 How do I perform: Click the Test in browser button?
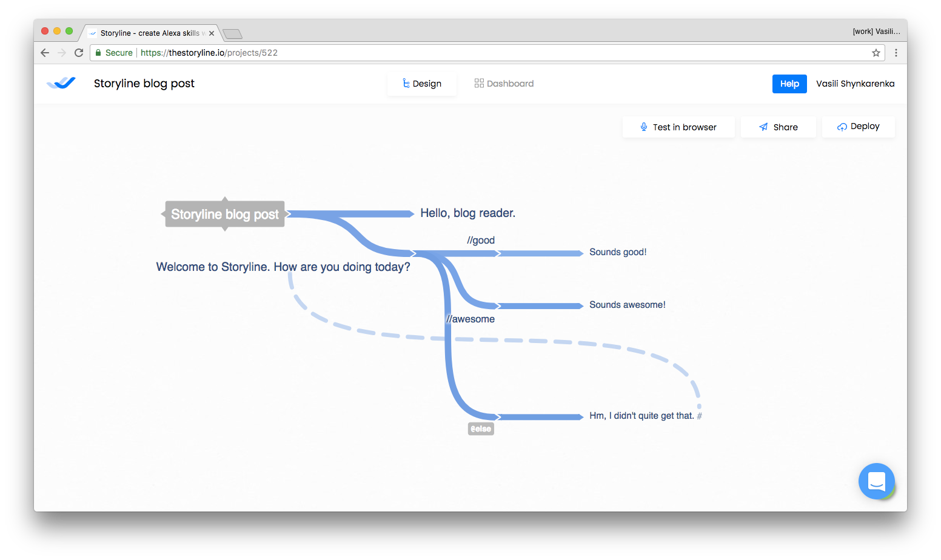click(x=678, y=127)
